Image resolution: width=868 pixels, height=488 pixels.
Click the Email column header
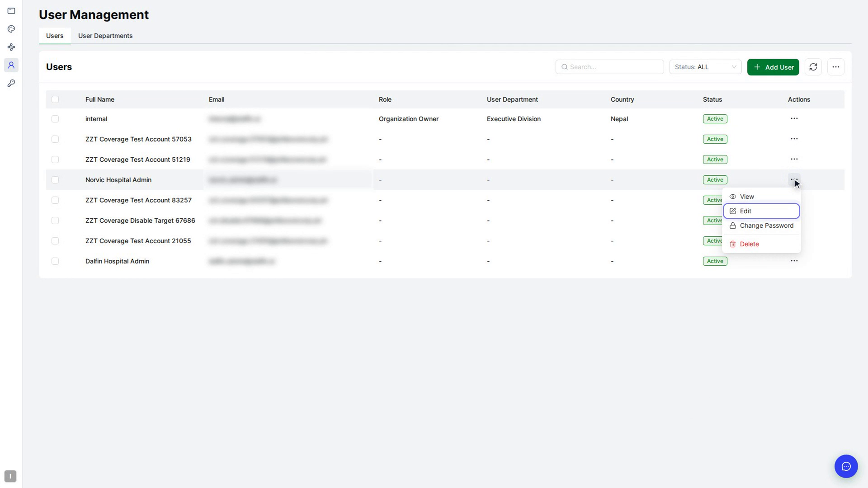pyautogui.click(x=217, y=99)
